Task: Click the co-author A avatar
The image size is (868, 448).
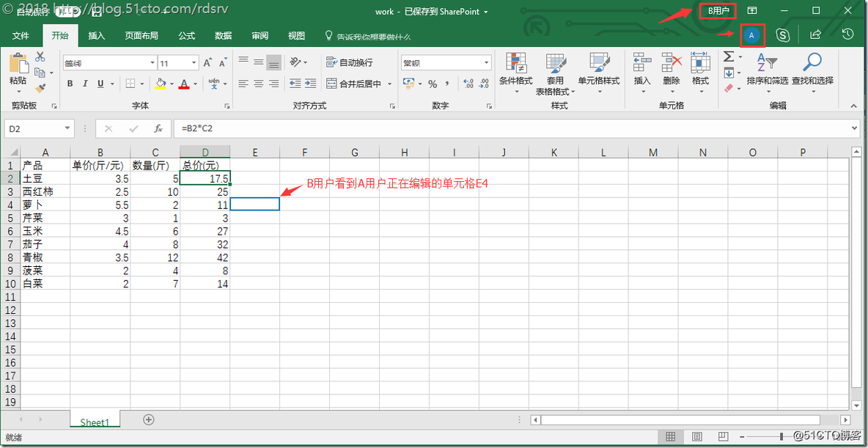Action: (x=751, y=35)
